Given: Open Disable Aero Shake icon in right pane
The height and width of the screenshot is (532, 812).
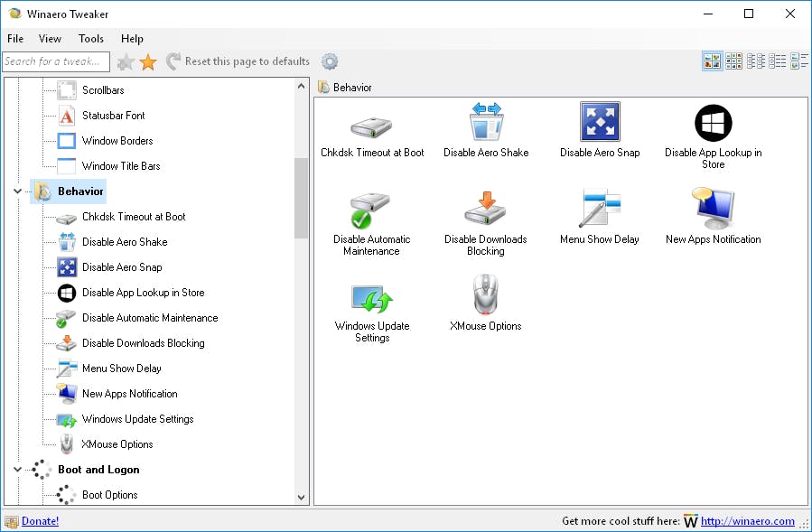Looking at the screenshot, I should tap(486, 122).
